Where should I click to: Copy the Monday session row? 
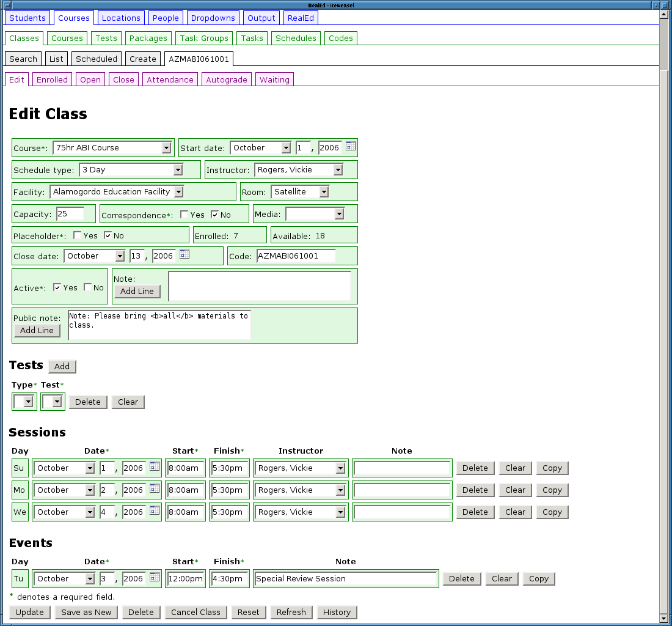coord(552,490)
